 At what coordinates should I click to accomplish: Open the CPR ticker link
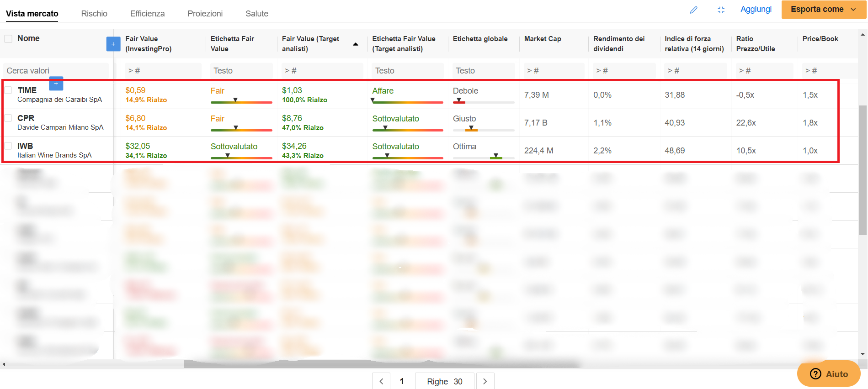(x=26, y=118)
